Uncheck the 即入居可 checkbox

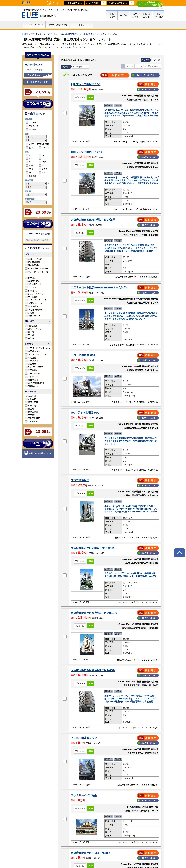click(26, 396)
